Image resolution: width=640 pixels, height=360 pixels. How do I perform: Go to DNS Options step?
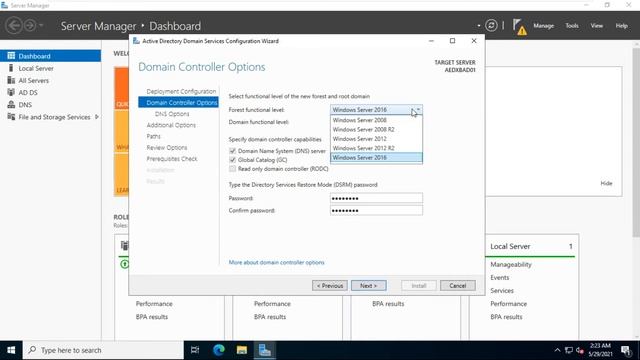tap(172, 114)
